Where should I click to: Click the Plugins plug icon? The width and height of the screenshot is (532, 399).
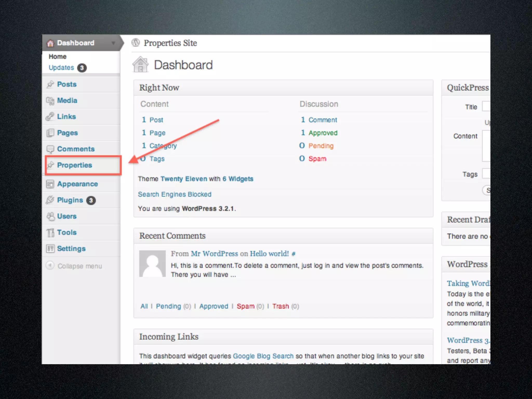(x=50, y=200)
